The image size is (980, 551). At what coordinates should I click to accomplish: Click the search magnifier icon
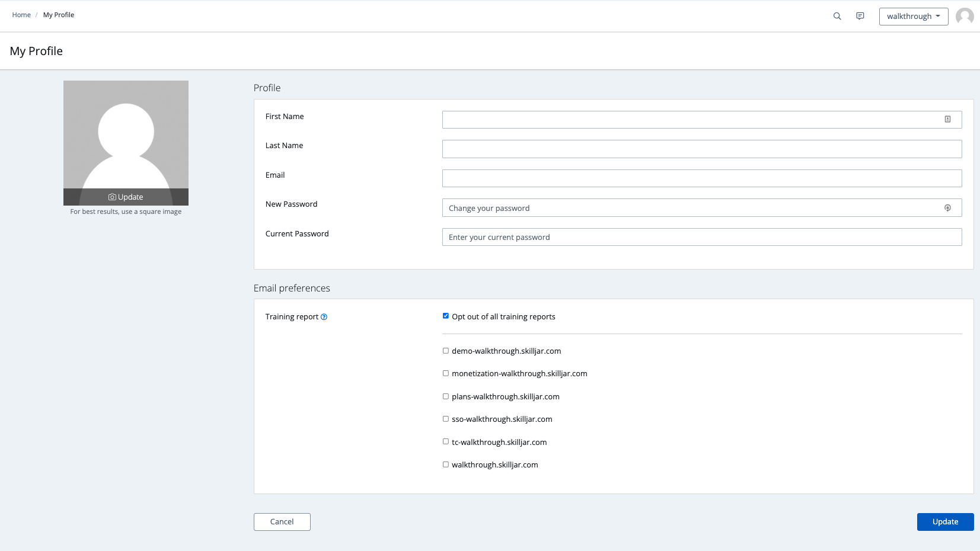pos(837,17)
